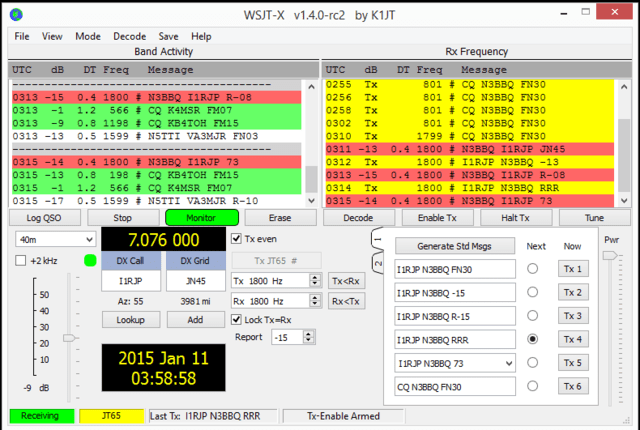The height and width of the screenshot is (430, 640).
Task: Click the Erase button
Action: click(x=280, y=218)
